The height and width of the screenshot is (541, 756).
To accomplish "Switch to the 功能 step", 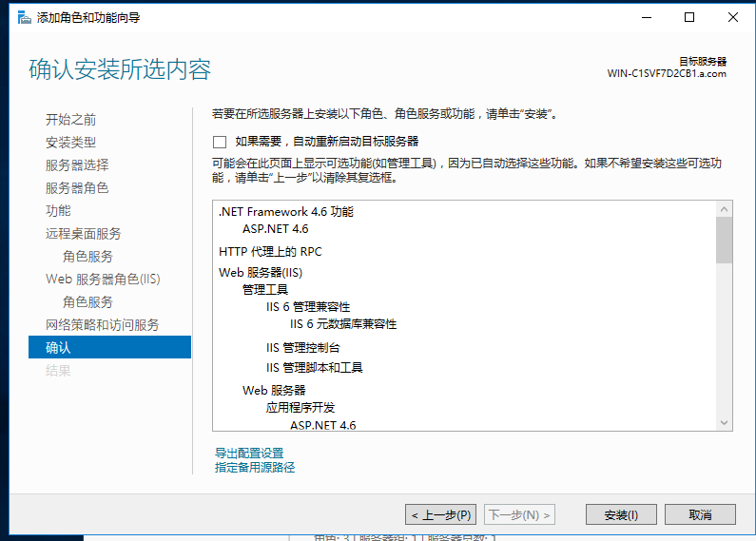I will pyautogui.click(x=58, y=211).
